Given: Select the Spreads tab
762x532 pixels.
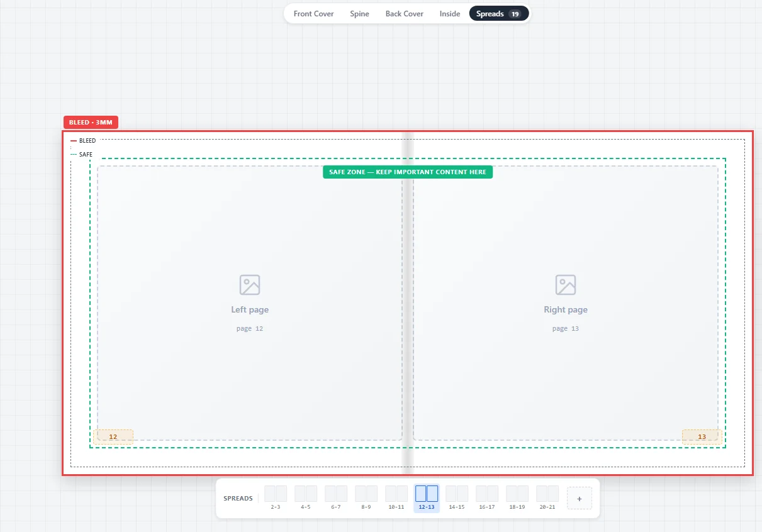Looking at the screenshot, I should [x=499, y=14].
